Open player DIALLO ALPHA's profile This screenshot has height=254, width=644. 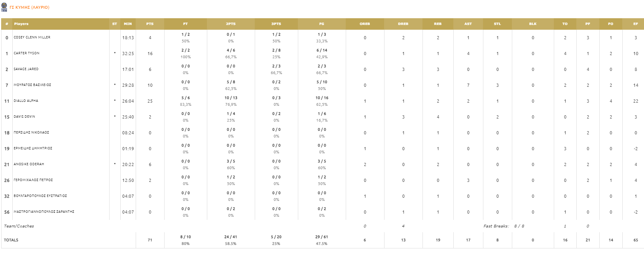click(26, 101)
